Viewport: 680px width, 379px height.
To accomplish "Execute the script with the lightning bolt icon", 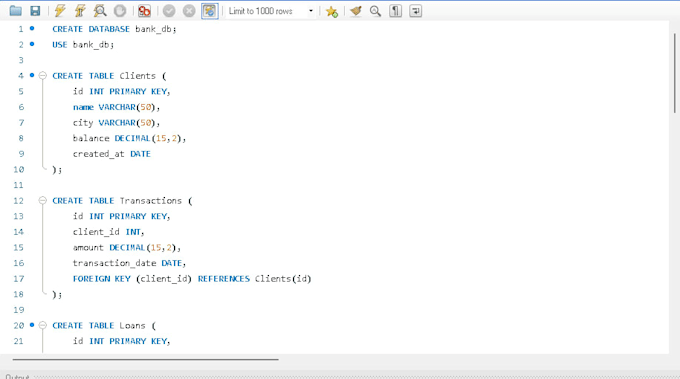I will click(x=60, y=11).
